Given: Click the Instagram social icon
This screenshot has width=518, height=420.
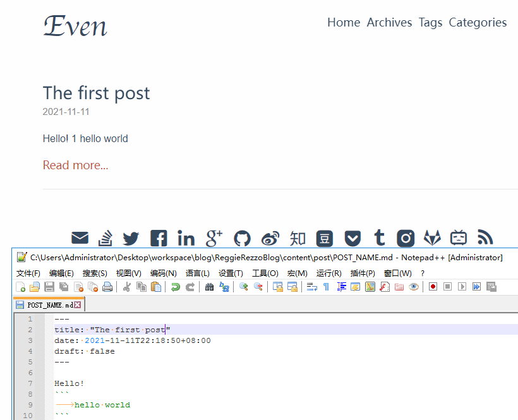Looking at the screenshot, I should coord(406,238).
